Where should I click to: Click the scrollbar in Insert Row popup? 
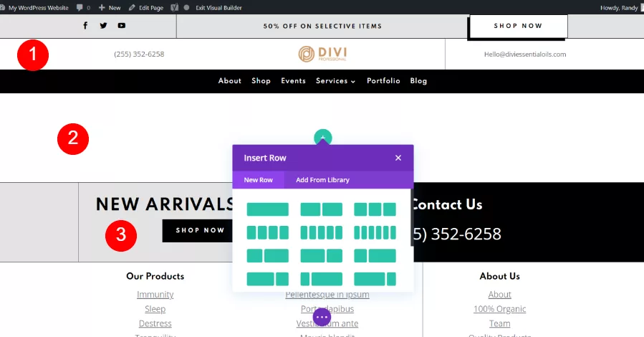(411, 218)
